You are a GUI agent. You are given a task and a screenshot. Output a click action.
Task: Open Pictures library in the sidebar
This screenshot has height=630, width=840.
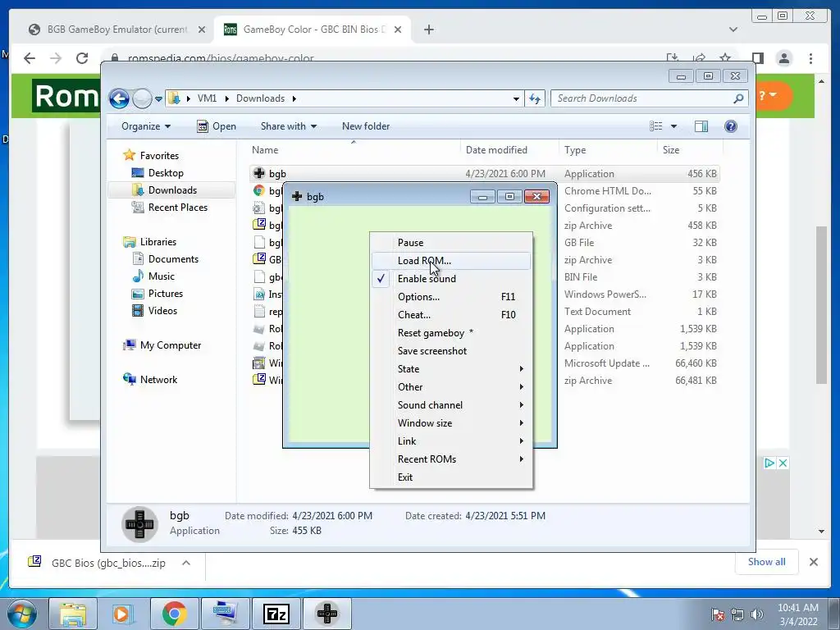tap(166, 294)
